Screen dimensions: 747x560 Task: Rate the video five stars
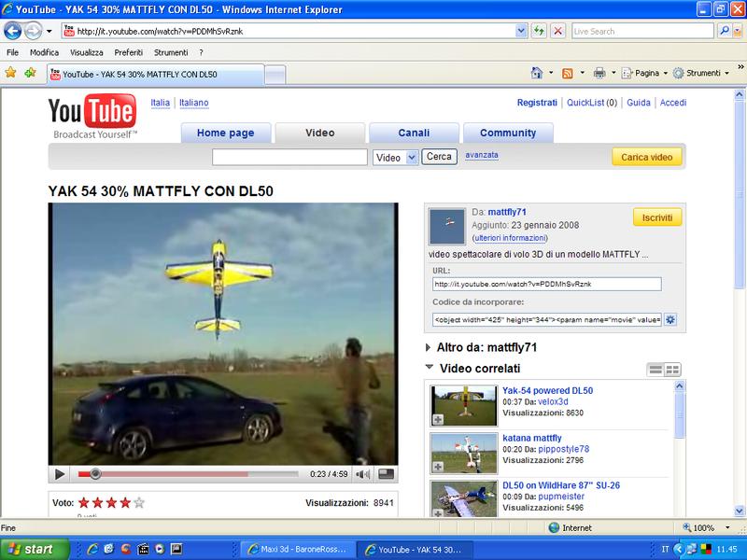139,502
